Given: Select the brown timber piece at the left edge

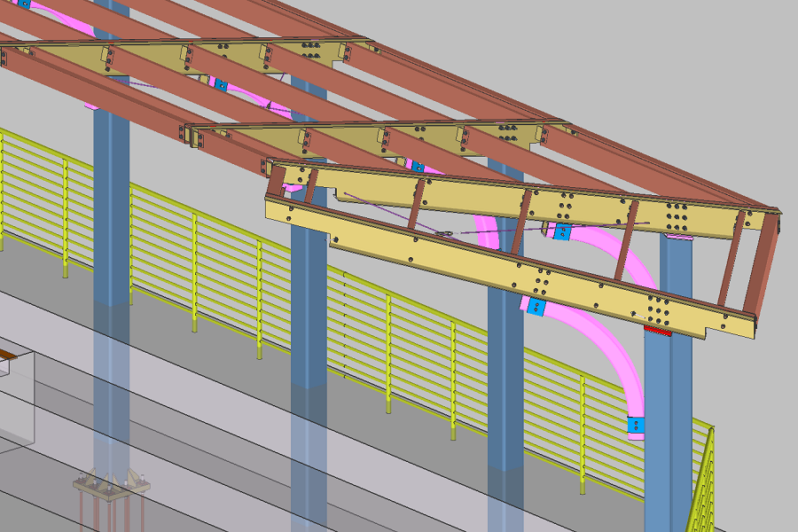Looking at the screenshot, I should coord(8,356).
